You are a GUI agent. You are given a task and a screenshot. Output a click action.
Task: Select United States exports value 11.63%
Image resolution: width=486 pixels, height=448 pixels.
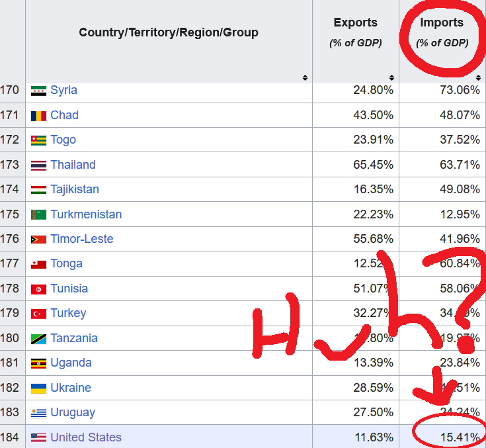click(x=374, y=437)
